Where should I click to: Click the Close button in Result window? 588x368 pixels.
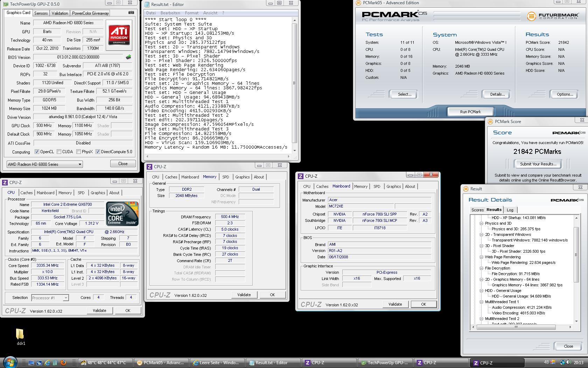click(568, 346)
